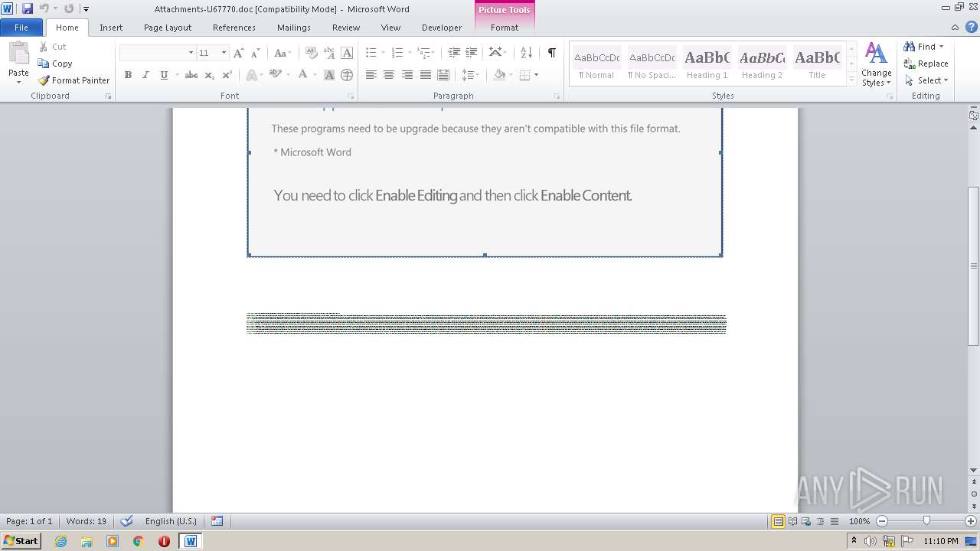Click the Words: 19 status indicator
Screen dimensions: 980x551
click(x=87, y=521)
